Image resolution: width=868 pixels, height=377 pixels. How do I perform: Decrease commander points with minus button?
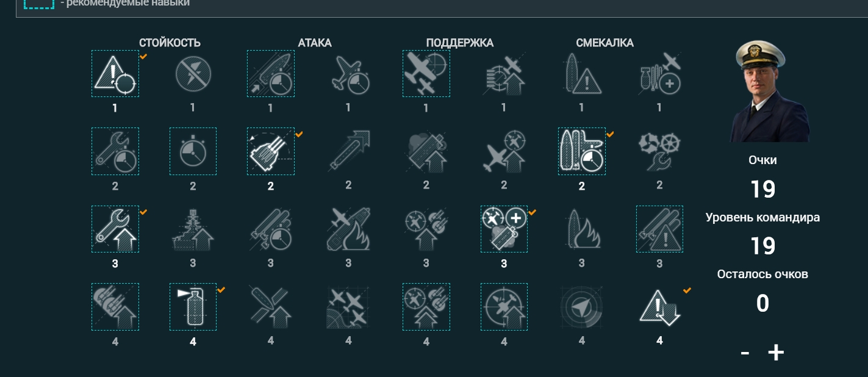(x=745, y=353)
